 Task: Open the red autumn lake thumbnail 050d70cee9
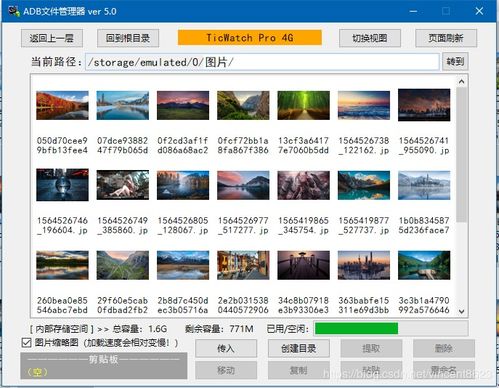tap(62, 105)
